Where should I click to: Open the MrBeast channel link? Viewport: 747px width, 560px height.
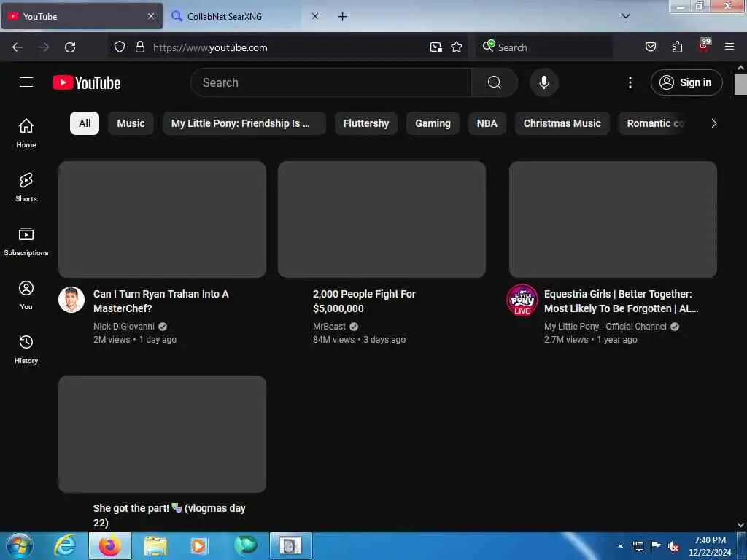[x=329, y=327]
